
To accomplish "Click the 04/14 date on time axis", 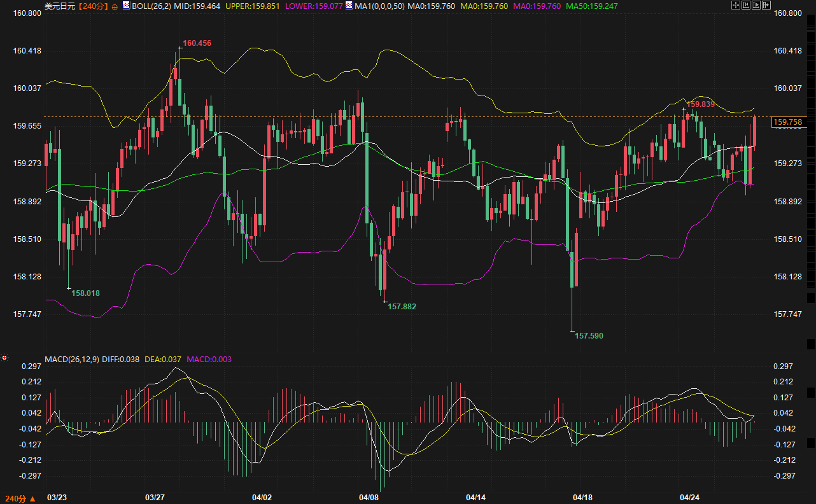I will tap(475, 497).
